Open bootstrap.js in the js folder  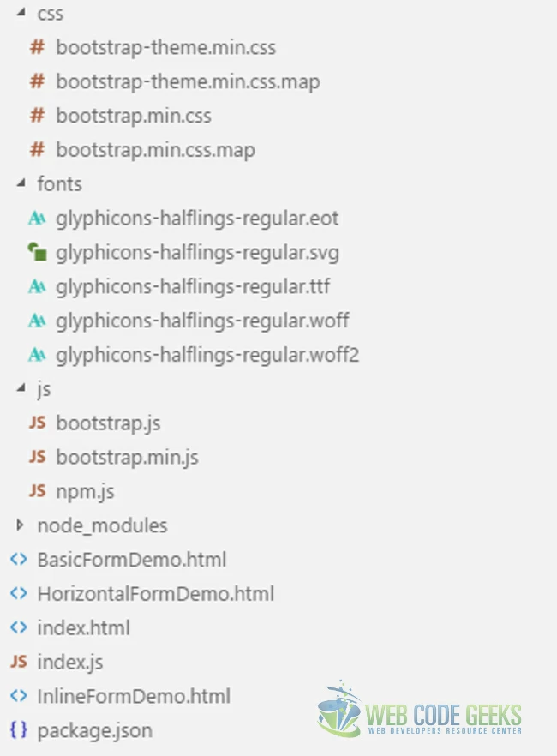pos(108,423)
